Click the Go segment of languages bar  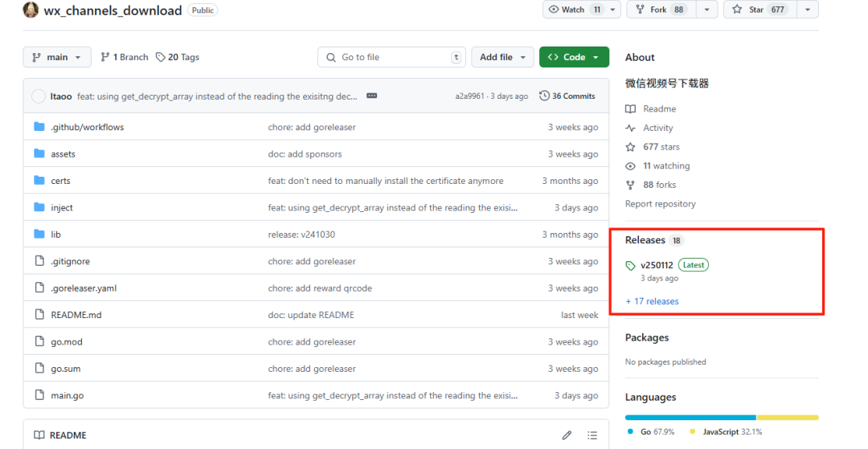tap(690, 418)
